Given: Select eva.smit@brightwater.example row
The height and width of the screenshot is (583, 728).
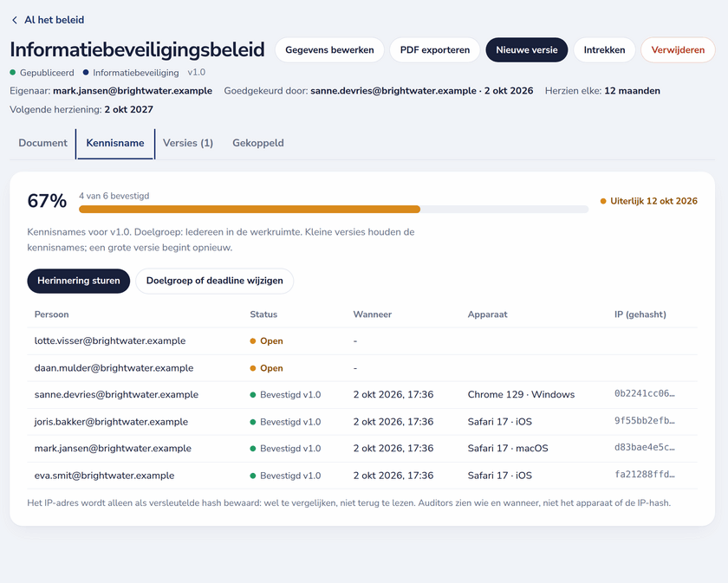Looking at the screenshot, I should (362, 476).
